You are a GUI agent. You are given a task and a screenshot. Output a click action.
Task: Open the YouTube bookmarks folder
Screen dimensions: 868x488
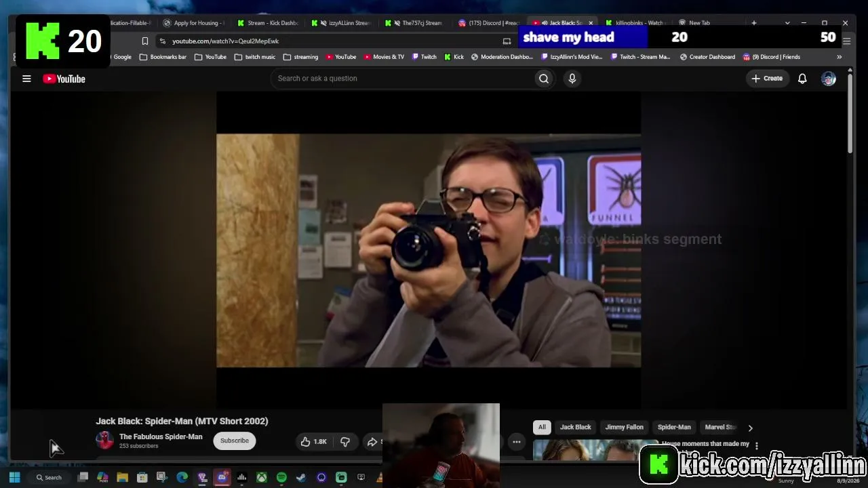pyautogui.click(x=210, y=57)
